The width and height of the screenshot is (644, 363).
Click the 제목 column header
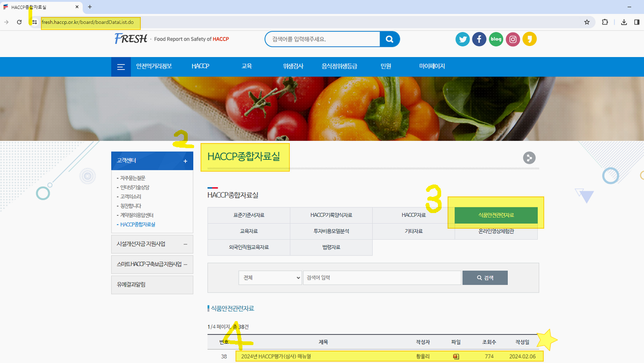[323, 342]
